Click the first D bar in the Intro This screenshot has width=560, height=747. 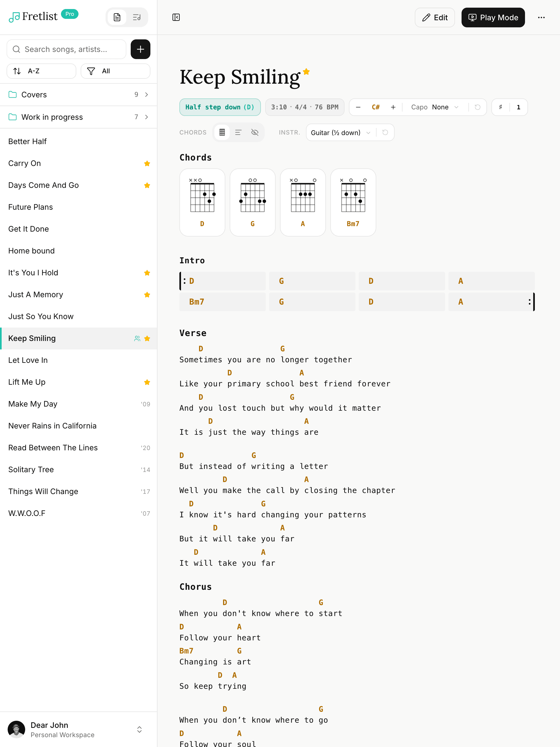223,281
